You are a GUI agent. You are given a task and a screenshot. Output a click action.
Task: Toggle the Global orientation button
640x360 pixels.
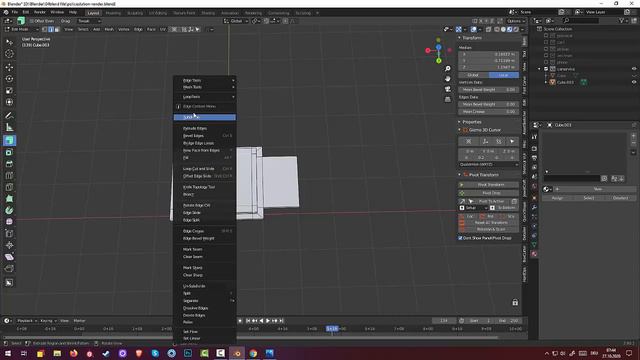[473, 75]
